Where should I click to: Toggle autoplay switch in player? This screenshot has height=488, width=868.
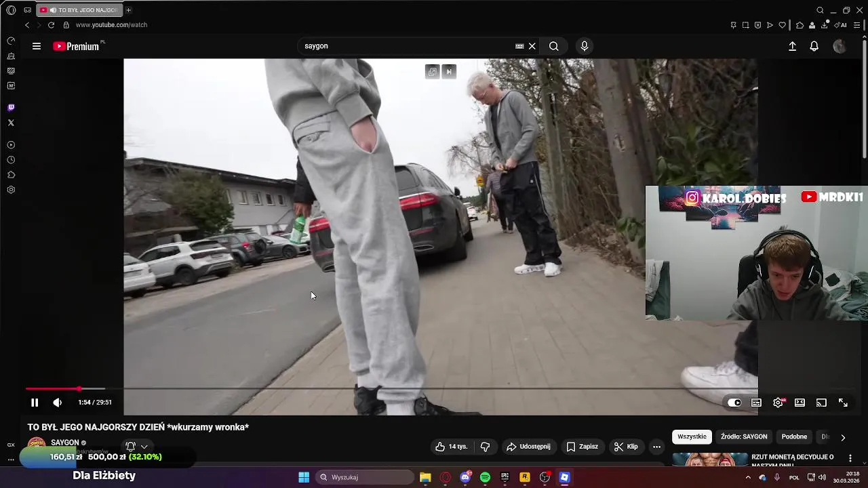pos(734,403)
